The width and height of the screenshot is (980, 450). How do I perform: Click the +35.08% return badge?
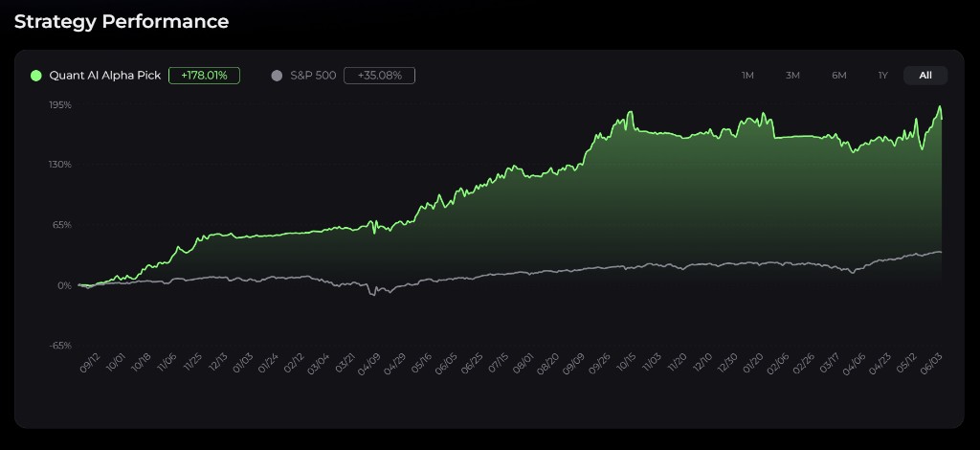(x=379, y=76)
